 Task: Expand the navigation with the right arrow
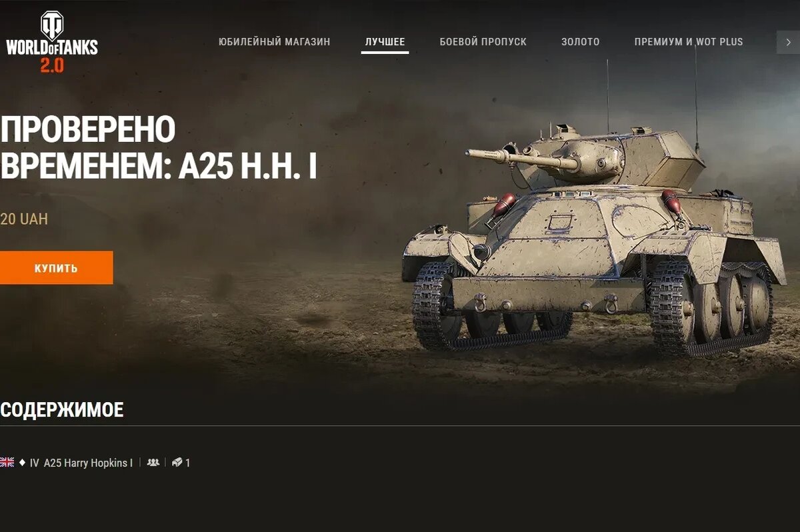788,42
